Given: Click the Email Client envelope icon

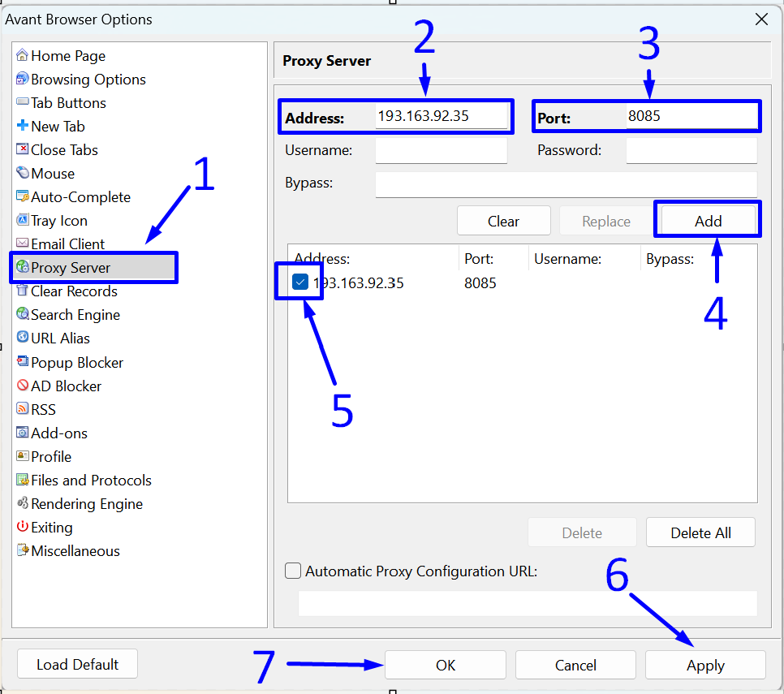Looking at the screenshot, I should [23, 244].
